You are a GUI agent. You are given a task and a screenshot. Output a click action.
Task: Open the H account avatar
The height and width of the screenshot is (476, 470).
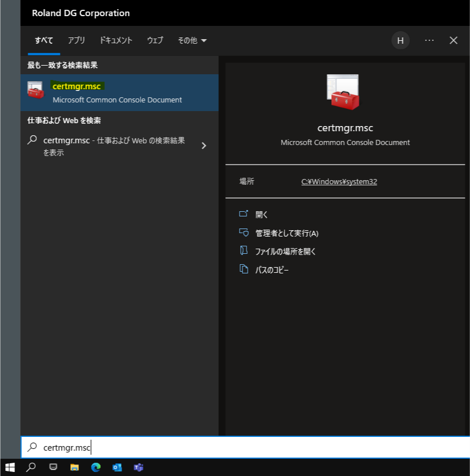pos(400,40)
